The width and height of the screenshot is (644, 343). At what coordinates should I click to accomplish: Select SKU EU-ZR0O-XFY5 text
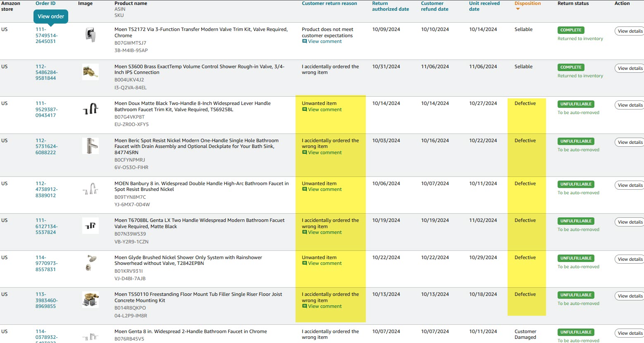click(x=131, y=124)
